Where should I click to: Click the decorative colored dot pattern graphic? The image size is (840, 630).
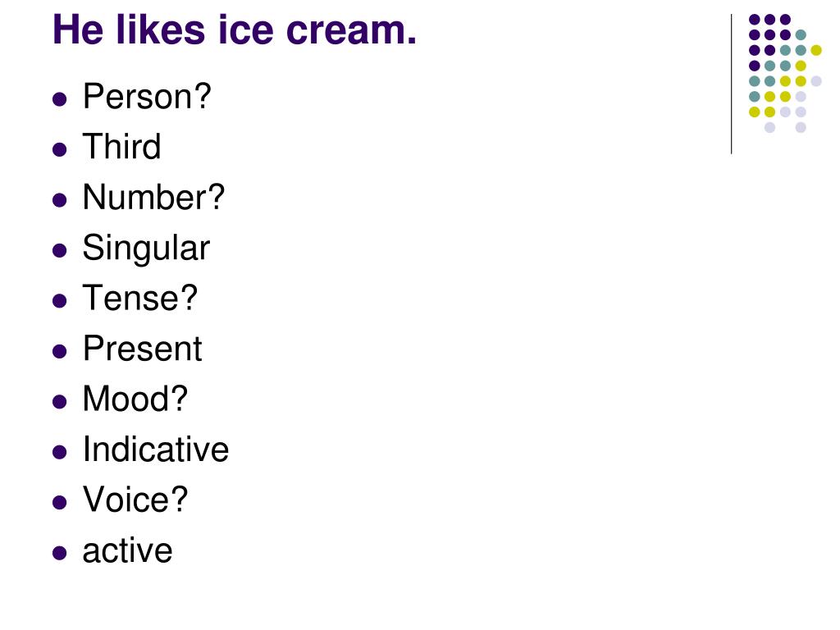pyautogui.click(x=785, y=73)
